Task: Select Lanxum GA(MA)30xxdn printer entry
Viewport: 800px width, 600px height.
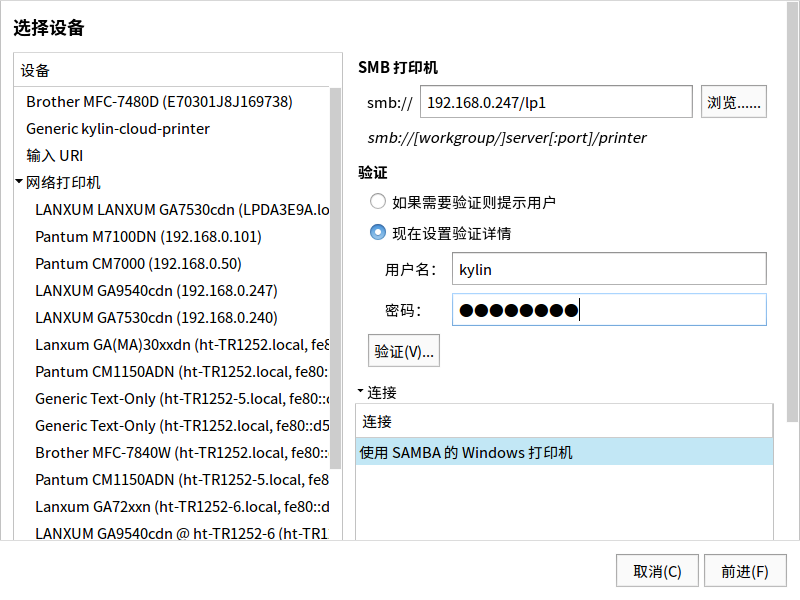Action: click(172, 345)
